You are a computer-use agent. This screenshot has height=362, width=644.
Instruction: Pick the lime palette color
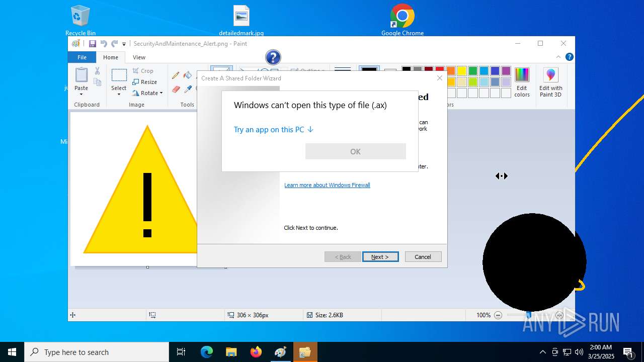point(473,82)
